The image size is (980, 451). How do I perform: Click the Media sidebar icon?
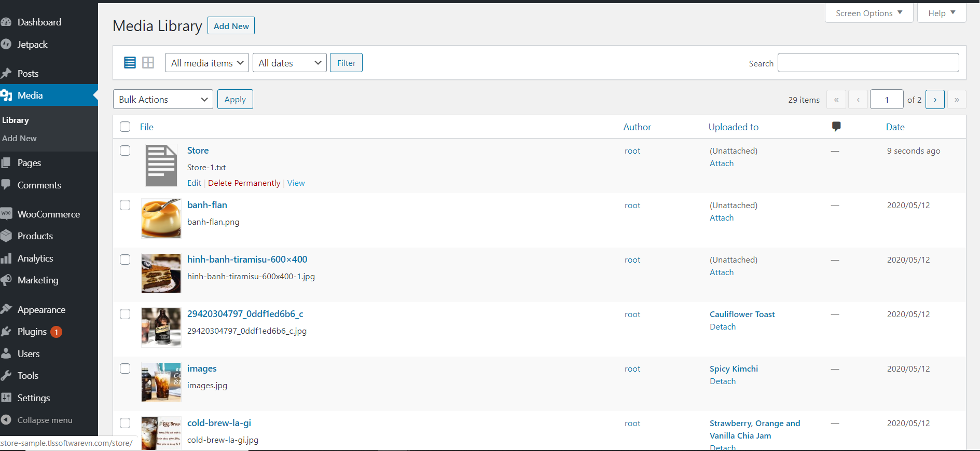pyautogui.click(x=6, y=95)
